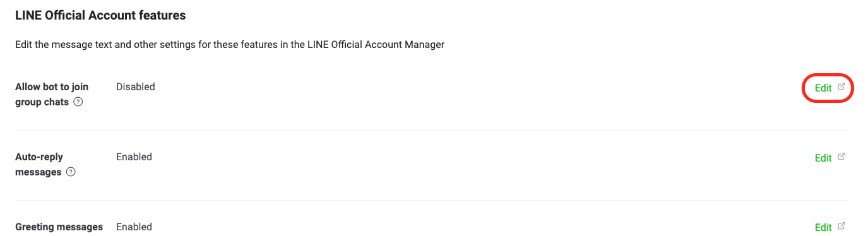Image resolution: width=868 pixels, height=236 pixels.
Task: Click the Enabled status for Greeting messages
Action: coord(134,227)
